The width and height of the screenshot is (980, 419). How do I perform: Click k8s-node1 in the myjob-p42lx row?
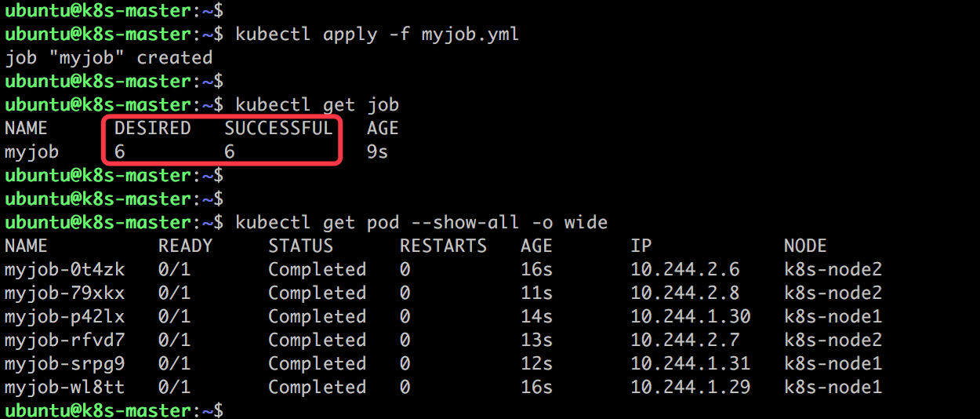click(833, 317)
